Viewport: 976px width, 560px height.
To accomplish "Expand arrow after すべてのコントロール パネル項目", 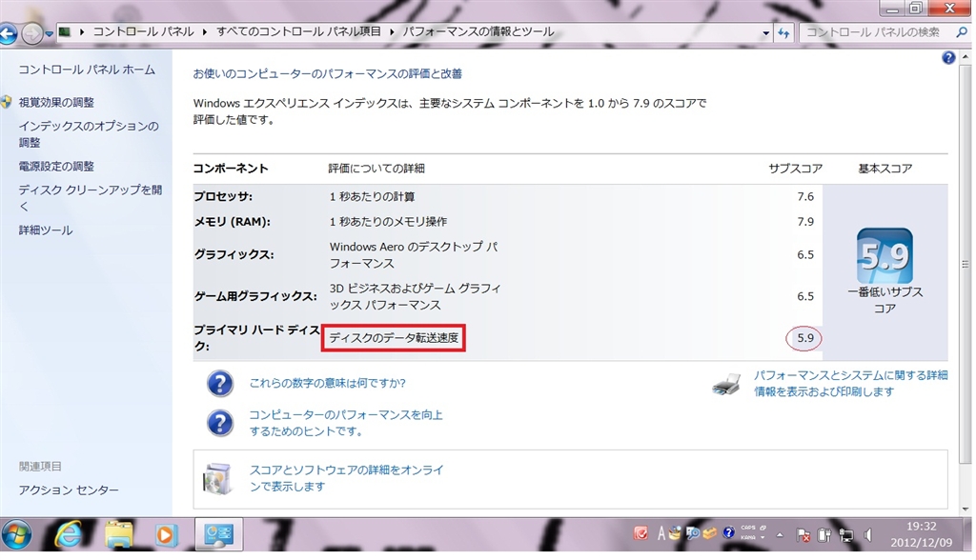I will coord(392,31).
